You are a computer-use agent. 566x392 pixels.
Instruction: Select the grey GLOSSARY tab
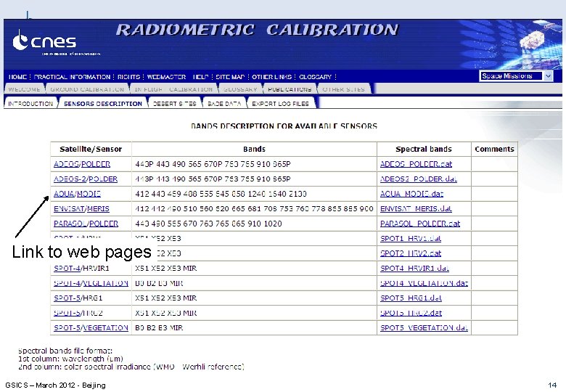(240, 89)
